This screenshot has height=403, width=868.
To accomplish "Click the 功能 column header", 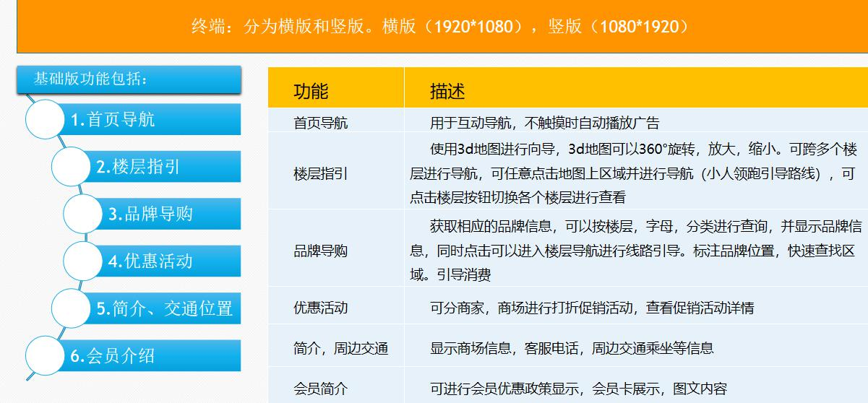I will pyautogui.click(x=311, y=91).
